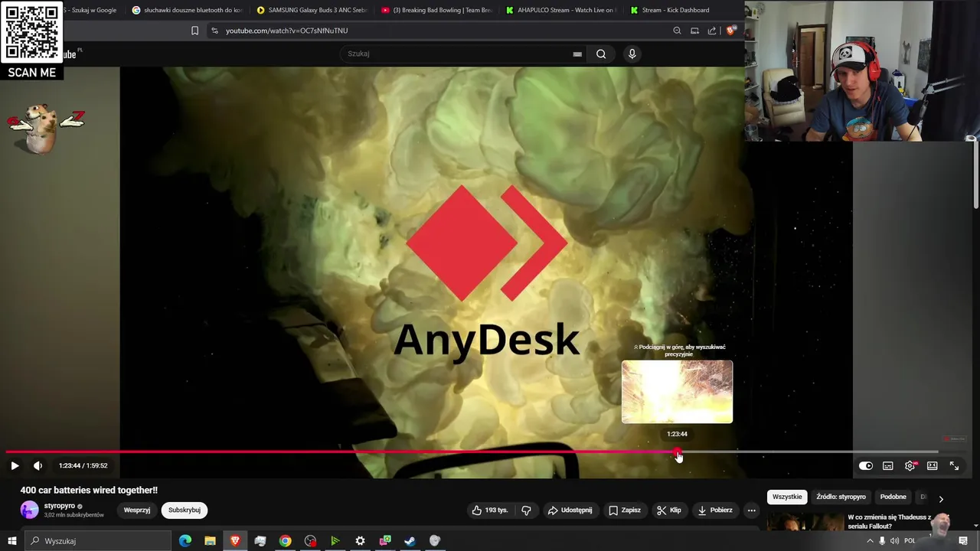The image size is (980, 551).
Task: Like the video with 193 tys. thumbs up
Action: pyautogui.click(x=490, y=510)
